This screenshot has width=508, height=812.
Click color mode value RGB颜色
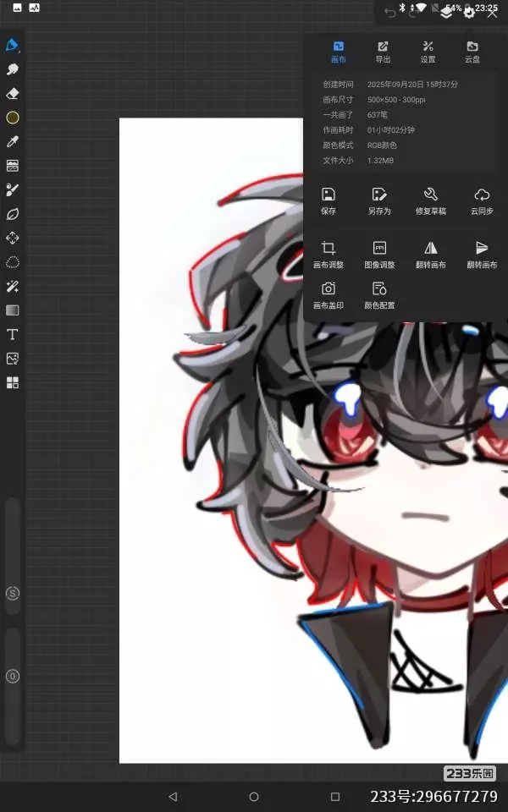click(x=382, y=145)
